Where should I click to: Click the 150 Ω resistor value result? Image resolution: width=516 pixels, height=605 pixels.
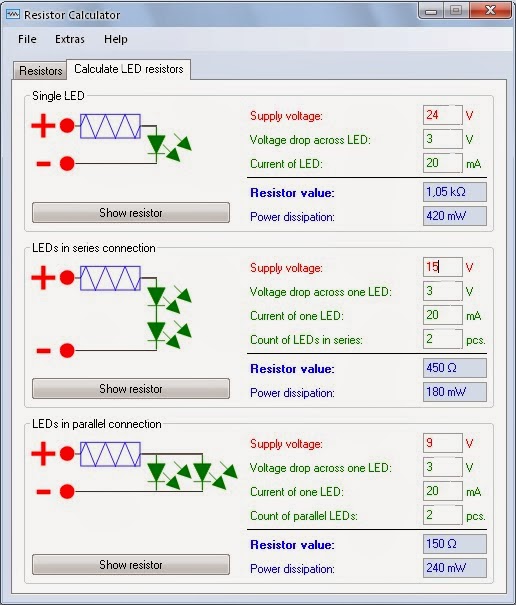455,544
